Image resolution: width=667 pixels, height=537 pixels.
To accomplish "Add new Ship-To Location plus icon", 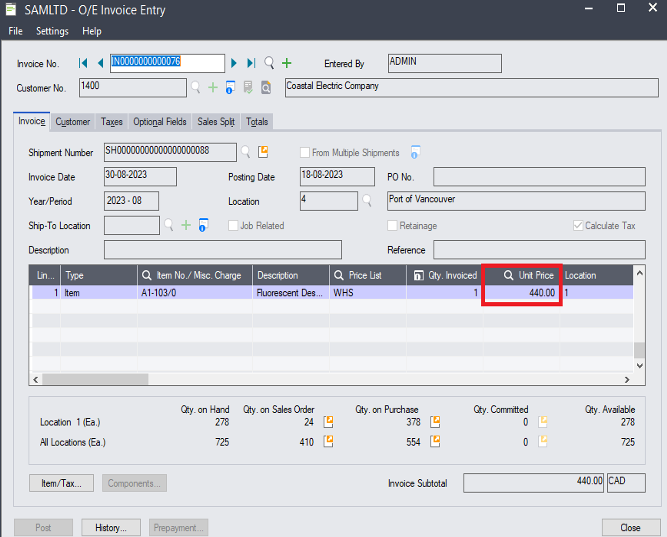I will [186, 225].
